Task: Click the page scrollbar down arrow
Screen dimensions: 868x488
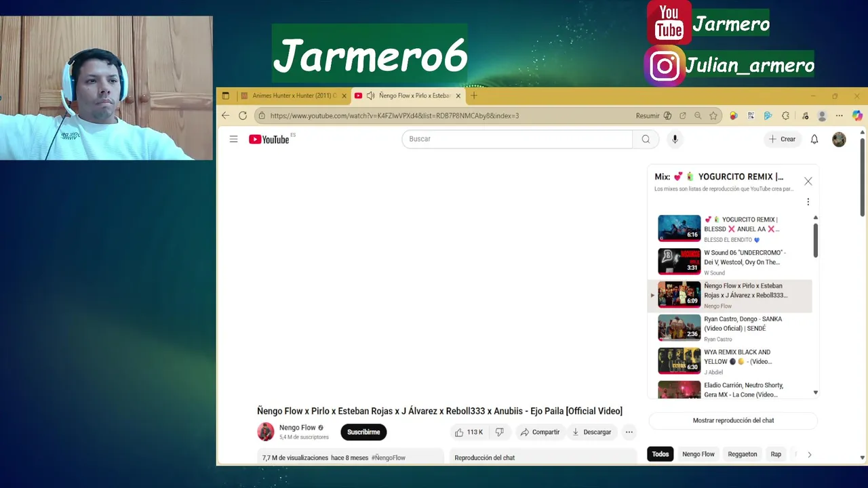Action: [863, 458]
